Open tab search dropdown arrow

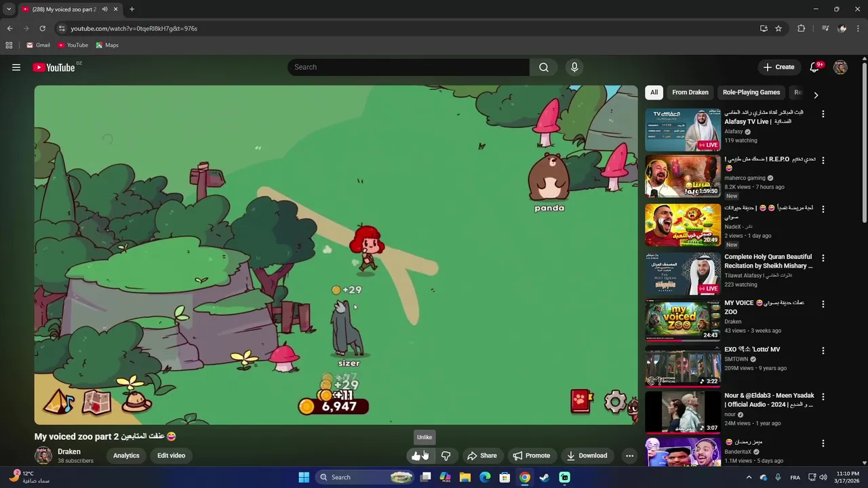point(9,9)
